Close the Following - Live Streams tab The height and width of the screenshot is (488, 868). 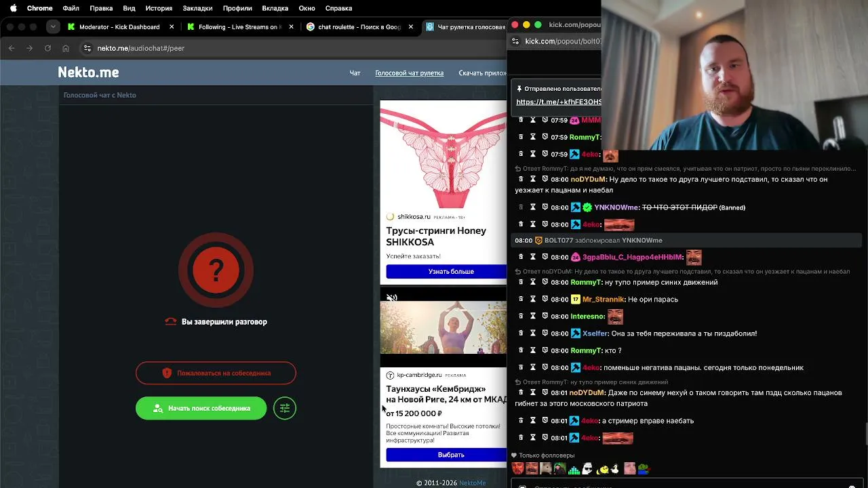pyautogui.click(x=292, y=27)
